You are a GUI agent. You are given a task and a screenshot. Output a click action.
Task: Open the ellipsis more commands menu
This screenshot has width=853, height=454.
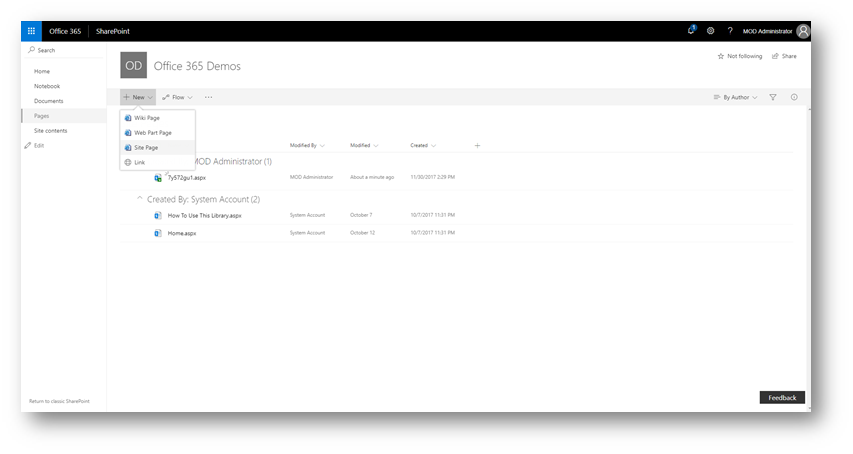click(x=208, y=97)
